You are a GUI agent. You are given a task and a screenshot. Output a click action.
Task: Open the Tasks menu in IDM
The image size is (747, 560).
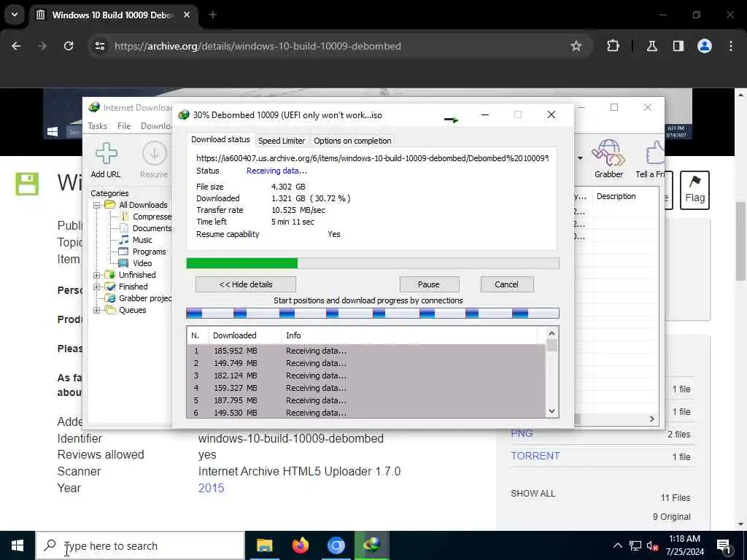click(98, 126)
